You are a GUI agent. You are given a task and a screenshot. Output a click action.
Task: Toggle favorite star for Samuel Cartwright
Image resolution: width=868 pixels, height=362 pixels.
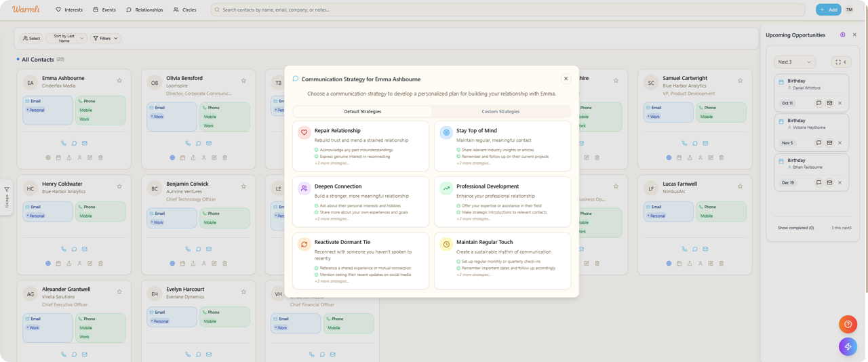click(x=740, y=81)
